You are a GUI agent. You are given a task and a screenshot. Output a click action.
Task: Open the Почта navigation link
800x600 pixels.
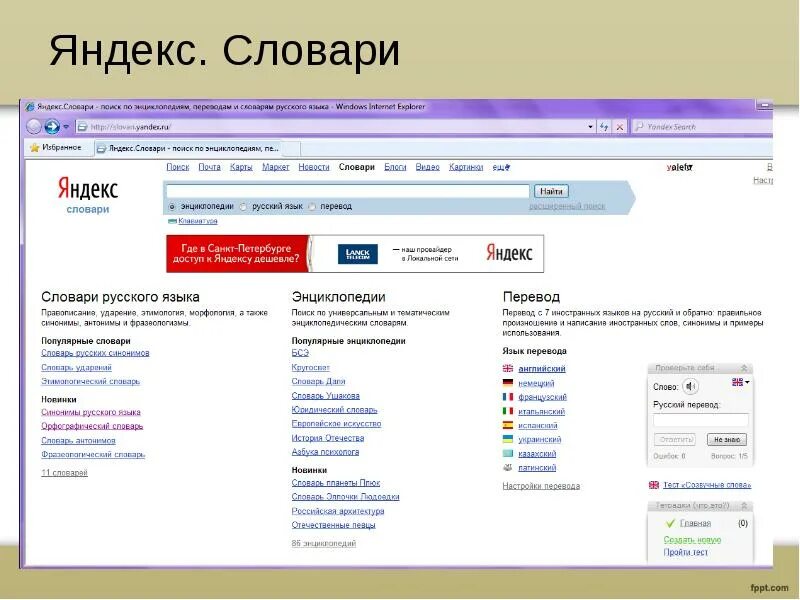(x=209, y=167)
